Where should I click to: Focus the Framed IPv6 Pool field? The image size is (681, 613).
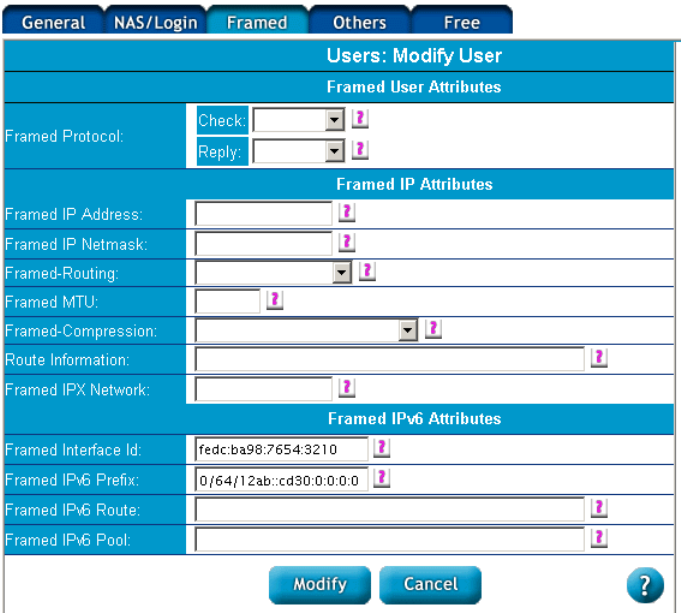click(390, 540)
